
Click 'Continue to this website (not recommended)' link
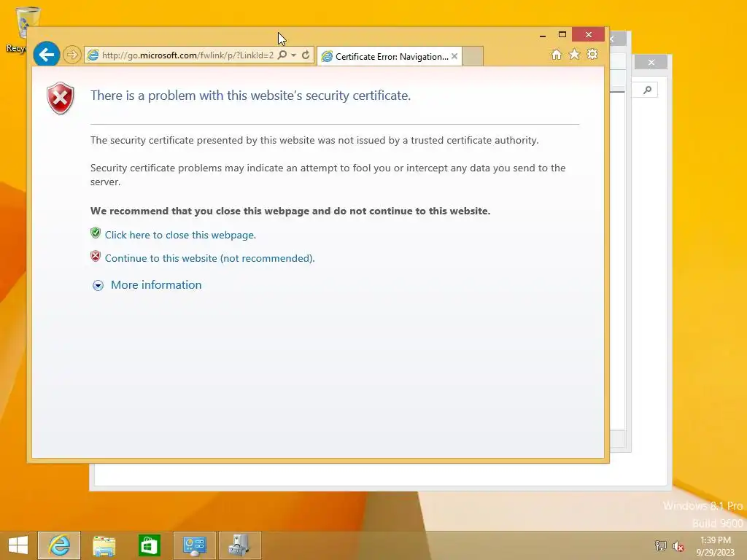pos(209,258)
